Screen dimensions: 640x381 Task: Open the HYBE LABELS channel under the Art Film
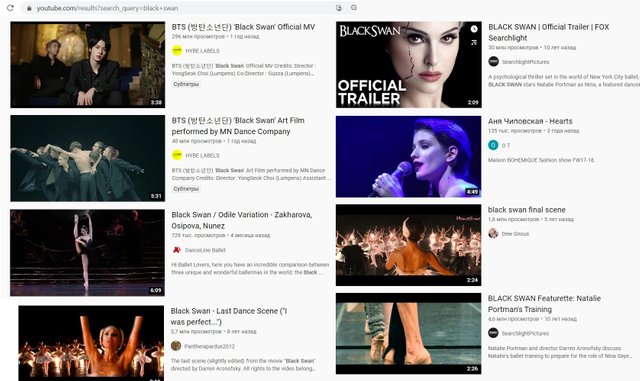click(x=202, y=156)
